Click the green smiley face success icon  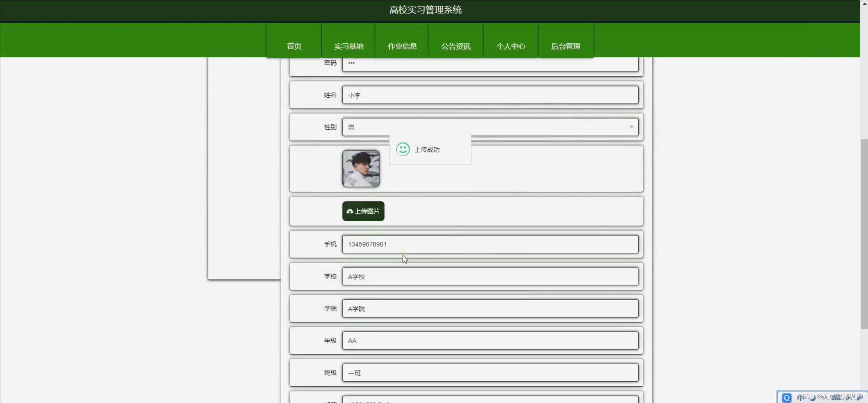click(x=403, y=149)
